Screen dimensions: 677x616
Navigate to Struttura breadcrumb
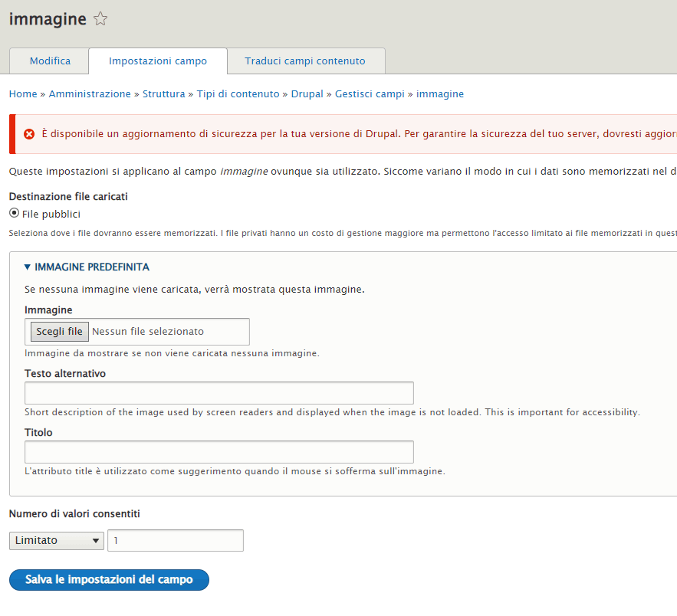click(163, 94)
